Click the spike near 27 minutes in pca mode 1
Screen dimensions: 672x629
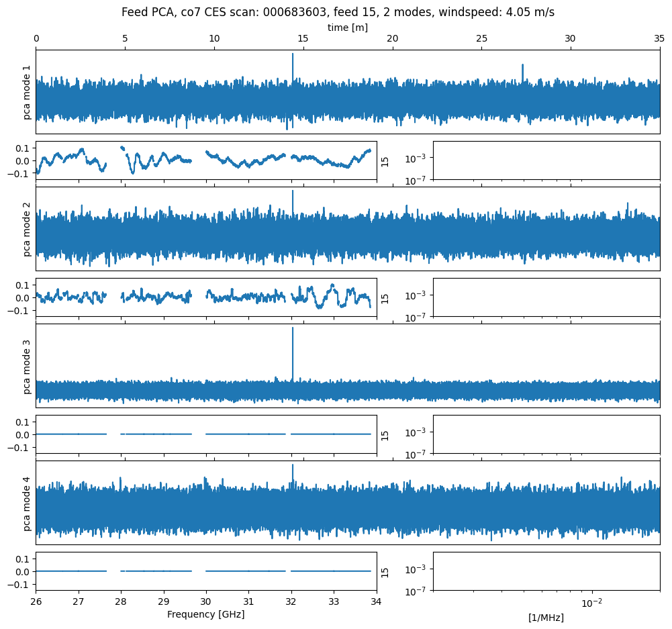tap(522, 66)
